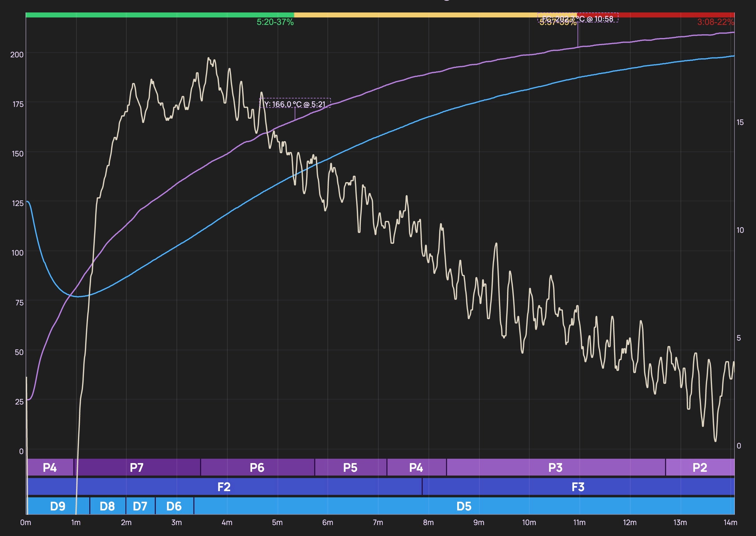Click the yellow Maillard phase bar
The height and width of the screenshot is (536, 756).
click(435, 15)
